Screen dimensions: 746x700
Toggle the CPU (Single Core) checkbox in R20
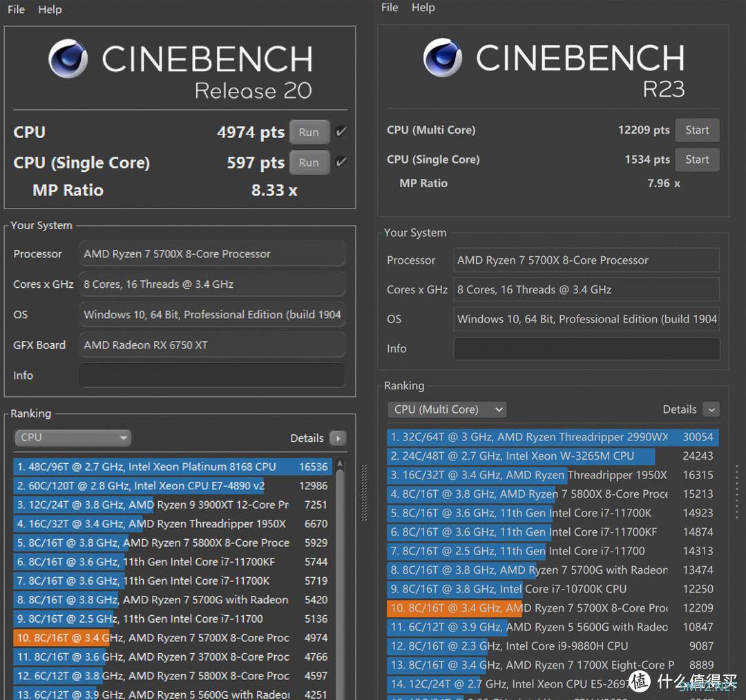tap(341, 162)
